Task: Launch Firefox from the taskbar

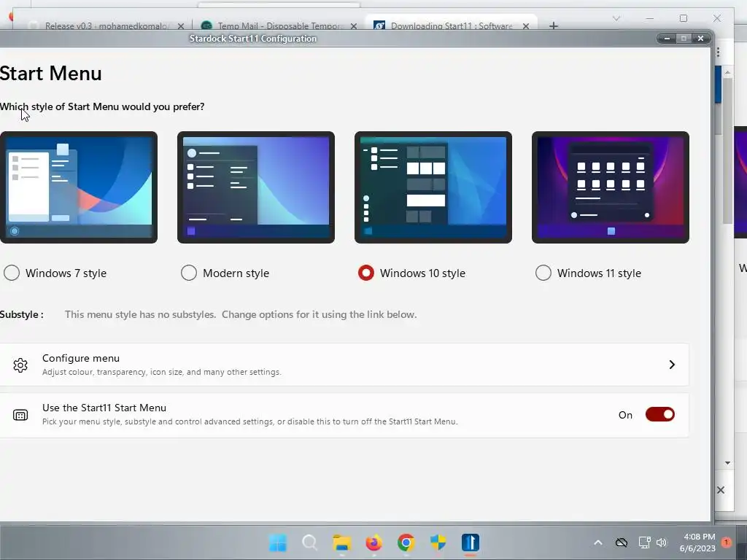Action: point(374,542)
